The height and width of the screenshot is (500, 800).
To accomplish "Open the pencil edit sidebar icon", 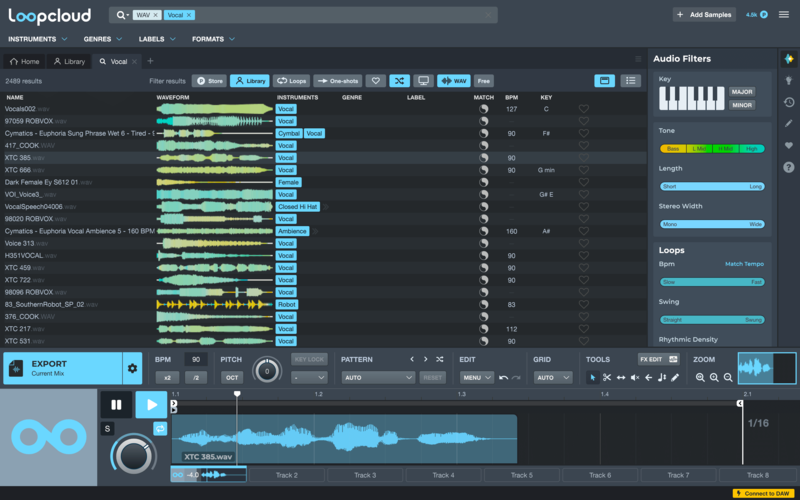I will click(789, 124).
